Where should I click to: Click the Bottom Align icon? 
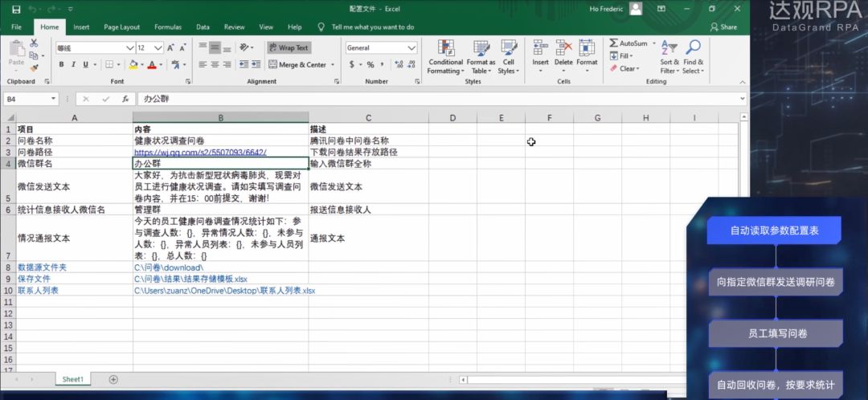[227, 47]
